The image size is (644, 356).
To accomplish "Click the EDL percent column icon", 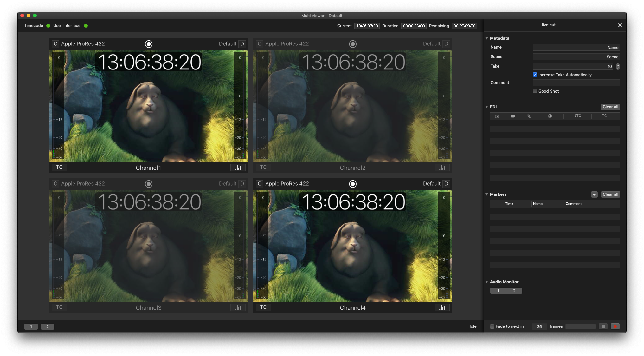I will [529, 116].
